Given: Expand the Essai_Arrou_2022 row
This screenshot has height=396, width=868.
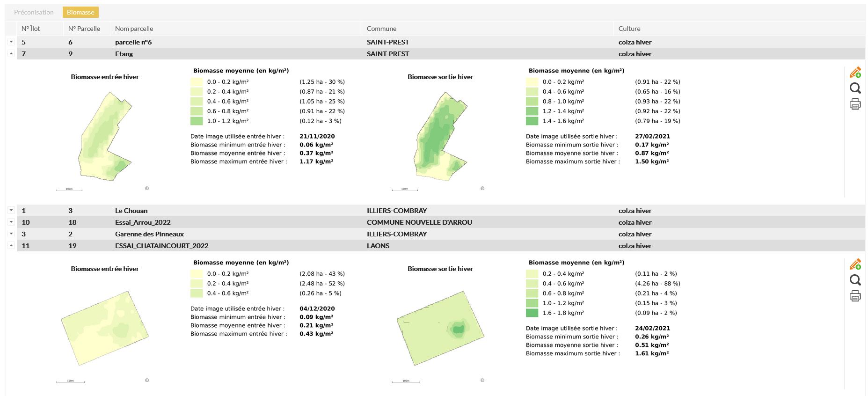Looking at the screenshot, I should (11, 222).
